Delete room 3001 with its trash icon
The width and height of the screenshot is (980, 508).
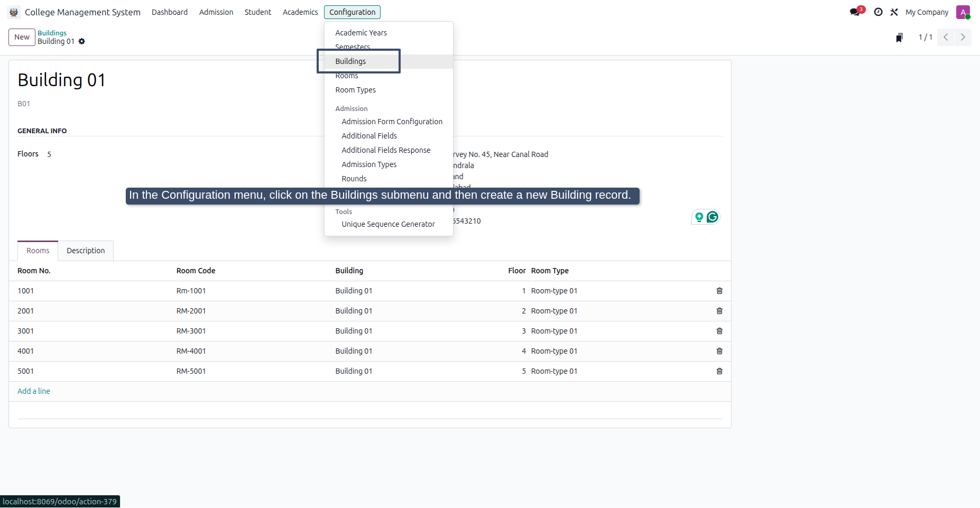pos(719,331)
